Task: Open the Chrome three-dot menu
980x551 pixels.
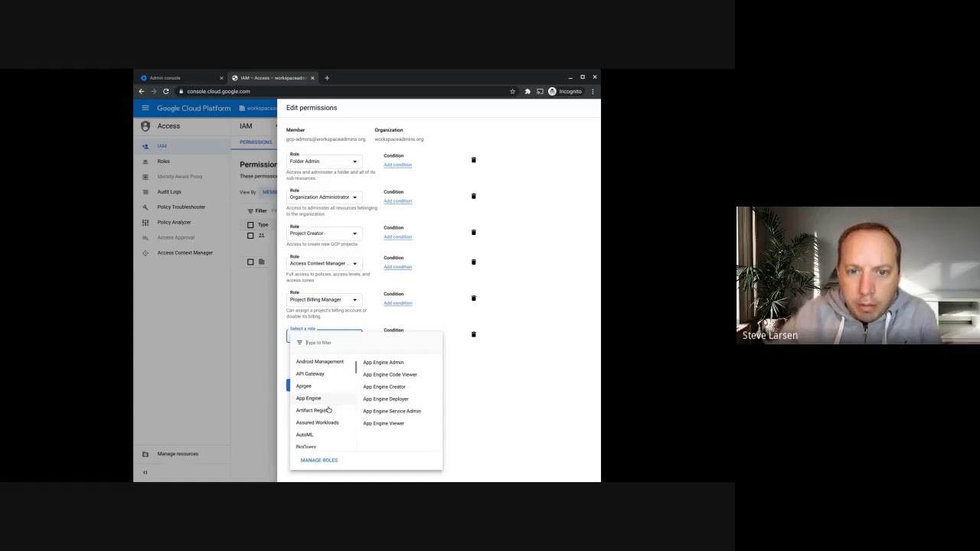Action: click(x=593, y=91)
